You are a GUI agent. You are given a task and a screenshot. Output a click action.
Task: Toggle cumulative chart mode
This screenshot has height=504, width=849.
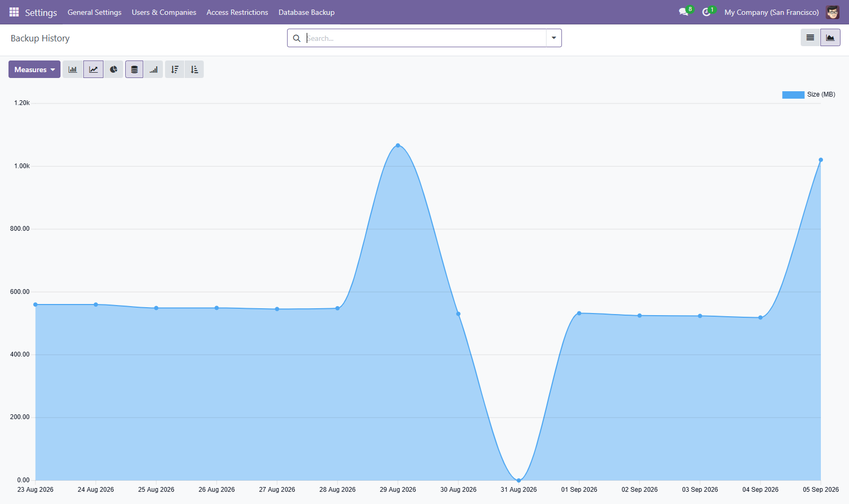[153, 69]
